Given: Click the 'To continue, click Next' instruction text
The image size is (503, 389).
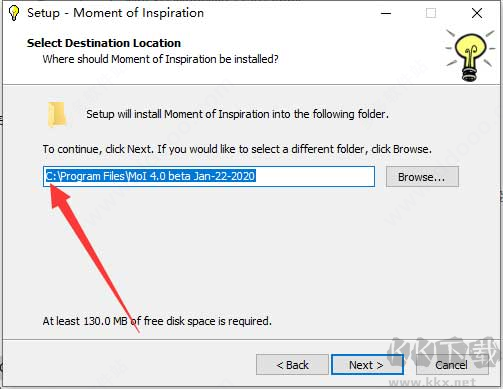Looking at the screenshot, I should 237,149.
